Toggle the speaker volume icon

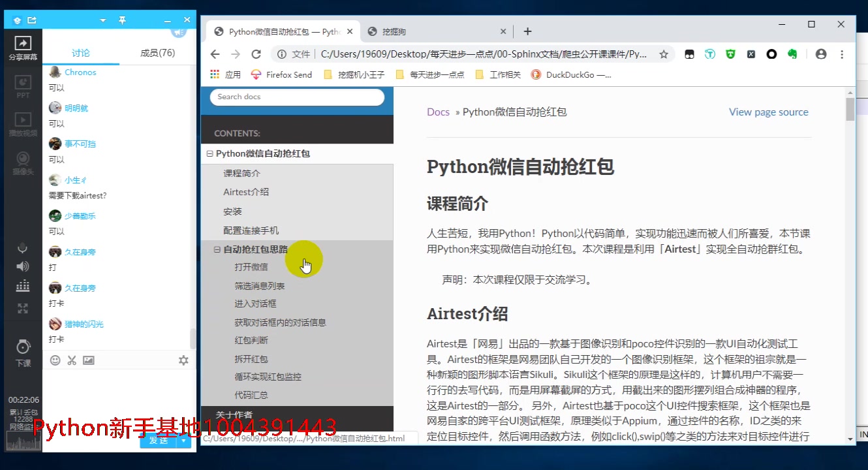[x=23, y=266]
